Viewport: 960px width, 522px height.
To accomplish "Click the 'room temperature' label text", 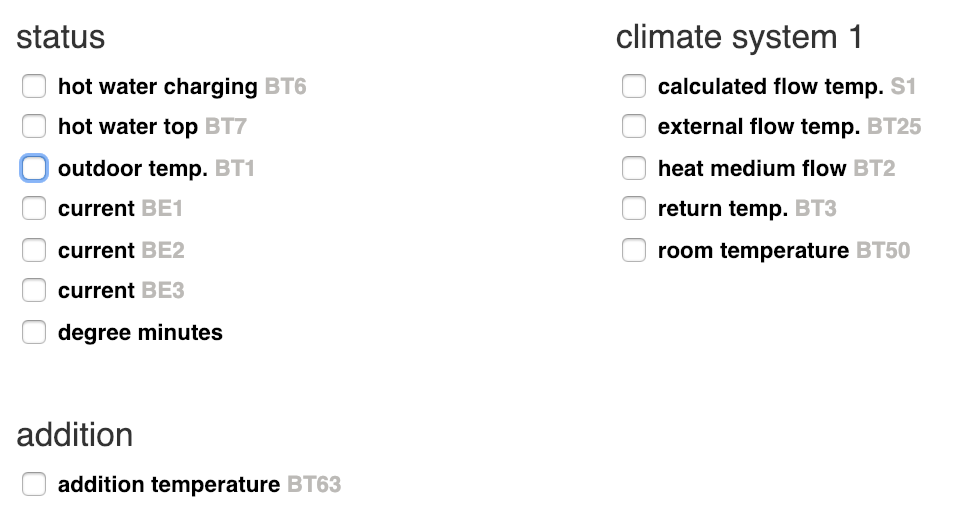I will [x=753, y=250].
